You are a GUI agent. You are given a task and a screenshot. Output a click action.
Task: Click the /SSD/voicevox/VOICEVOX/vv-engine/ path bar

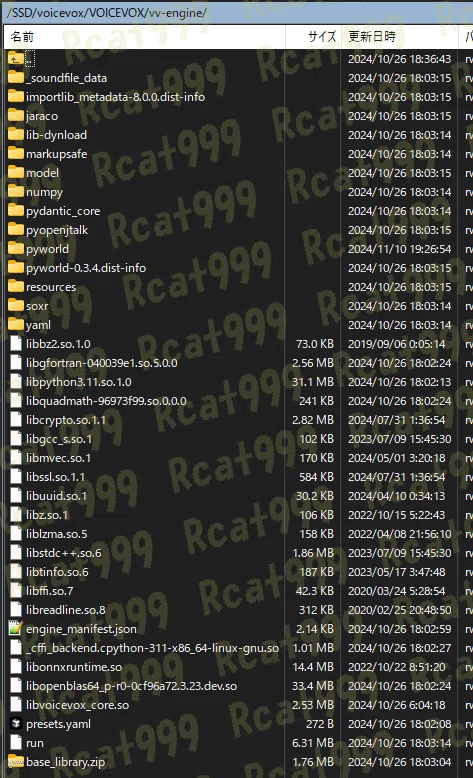pos(236,12)
